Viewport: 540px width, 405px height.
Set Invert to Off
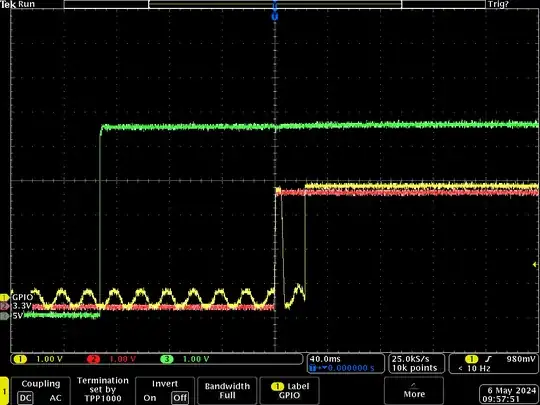point(180,398)
